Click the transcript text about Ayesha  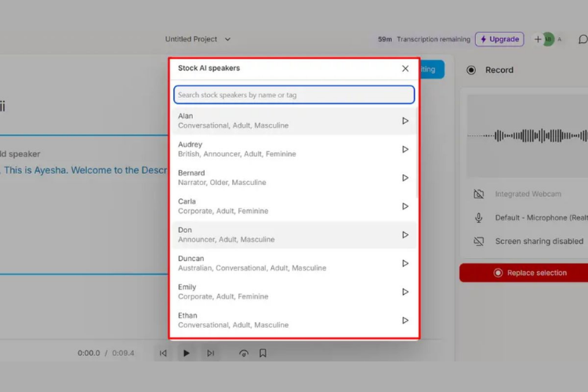coord(84,170)
